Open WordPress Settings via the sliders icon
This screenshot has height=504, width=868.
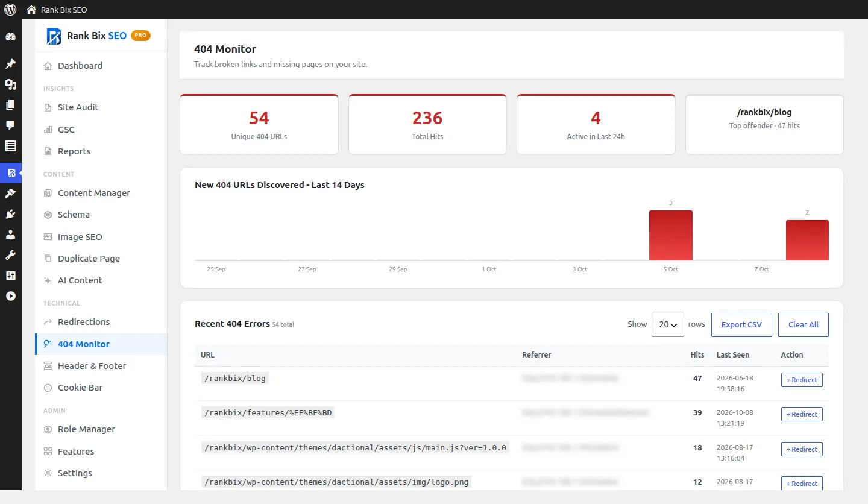[10, 276]
